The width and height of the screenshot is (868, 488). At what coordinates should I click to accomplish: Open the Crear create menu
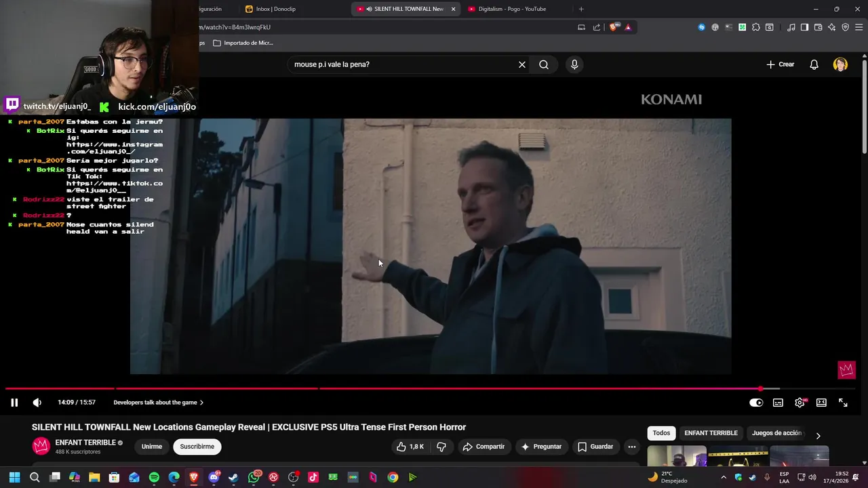(780, 64)
